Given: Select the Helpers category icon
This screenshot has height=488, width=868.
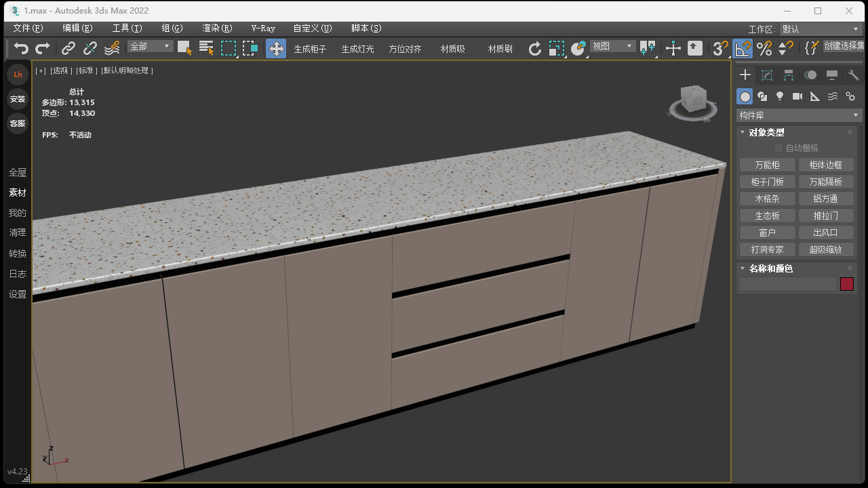Looking at the screenshot, I should coord(815,96).
